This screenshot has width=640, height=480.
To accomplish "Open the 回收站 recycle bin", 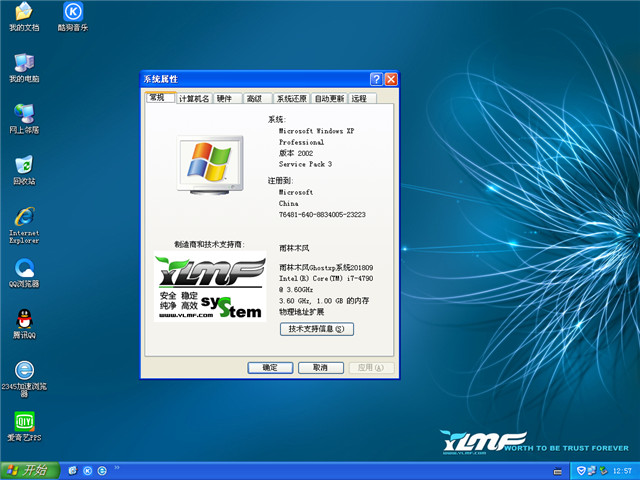I will pos(24,166).
